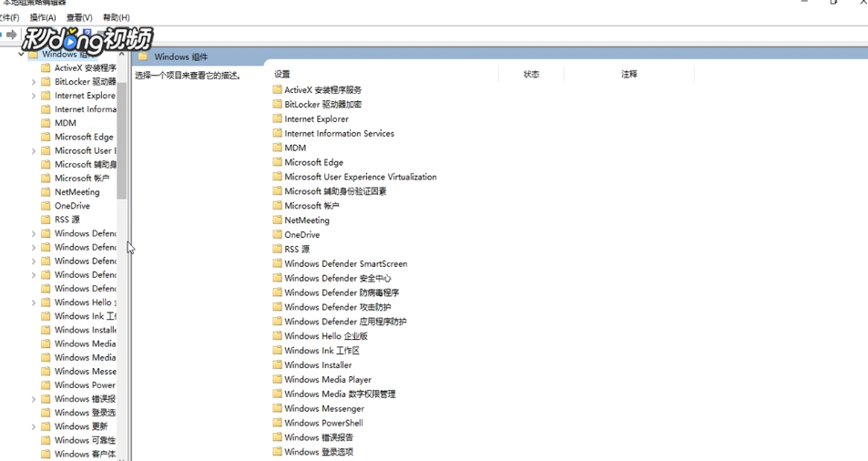Click ActiveX 安装程序服务 folder icon in list
Image resolution: width=868 pixels, height=461 pixels.
(277, 89)
